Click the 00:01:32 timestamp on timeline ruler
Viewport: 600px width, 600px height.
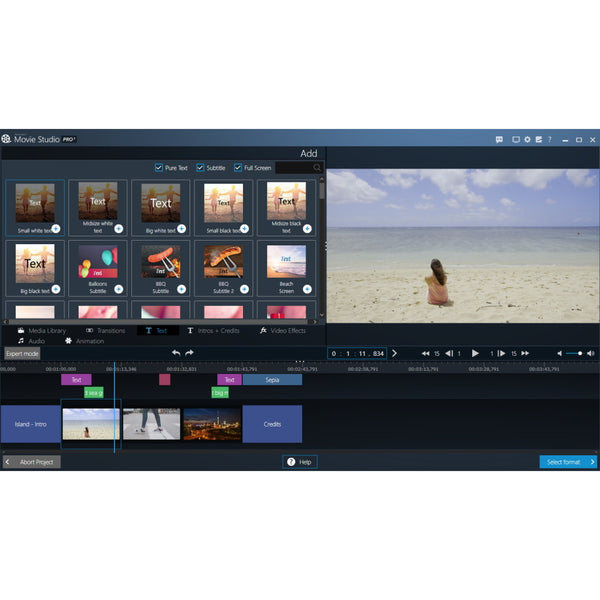(182, 369)
